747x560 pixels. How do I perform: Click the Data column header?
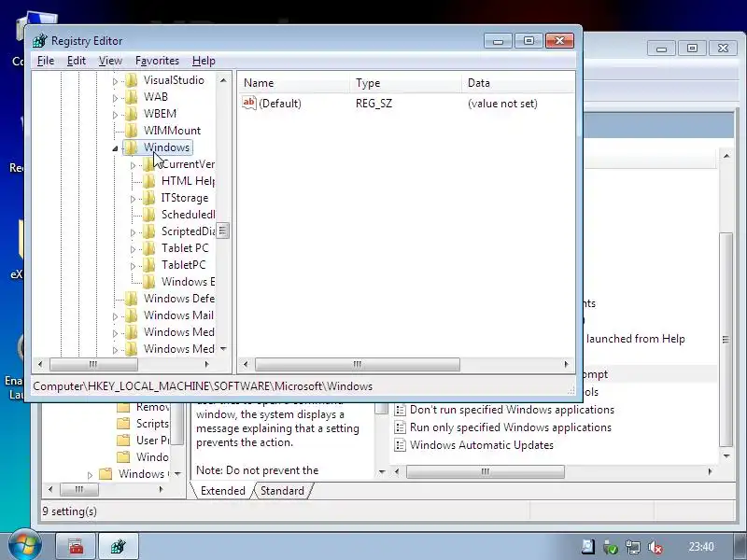(x=518, y=83)
